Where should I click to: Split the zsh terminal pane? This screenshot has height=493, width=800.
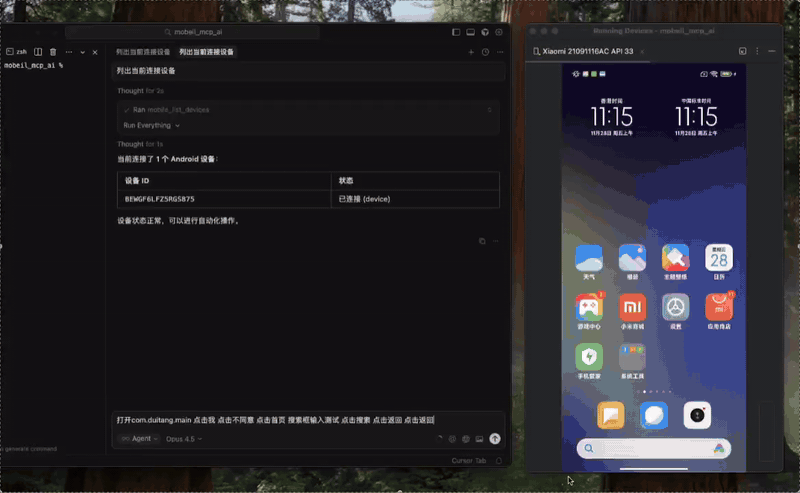point(38,52)
